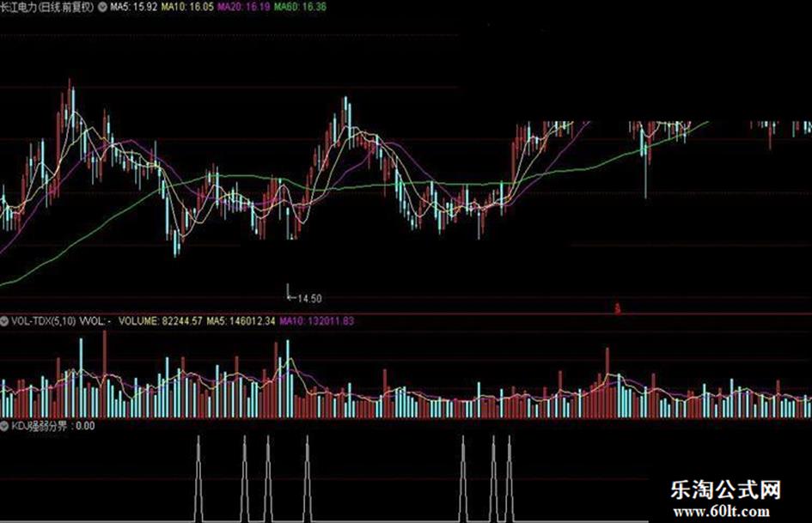
Task: Click the volume MA10: 132011.83 label
Action: [x=317, y=321]
